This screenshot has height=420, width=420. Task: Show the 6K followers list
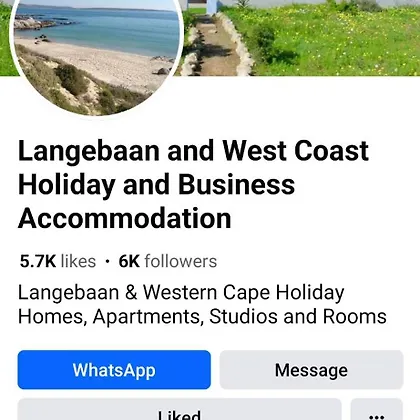(168, 261)
